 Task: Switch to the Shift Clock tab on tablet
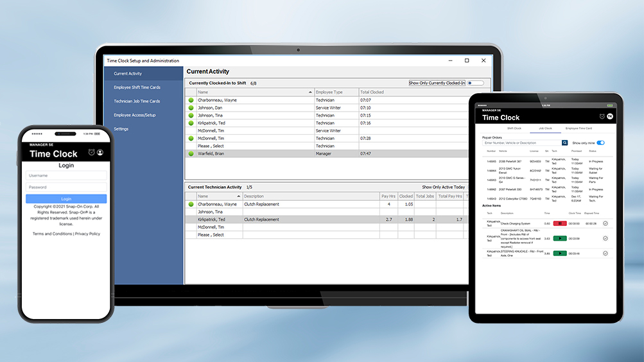(514, 128)
